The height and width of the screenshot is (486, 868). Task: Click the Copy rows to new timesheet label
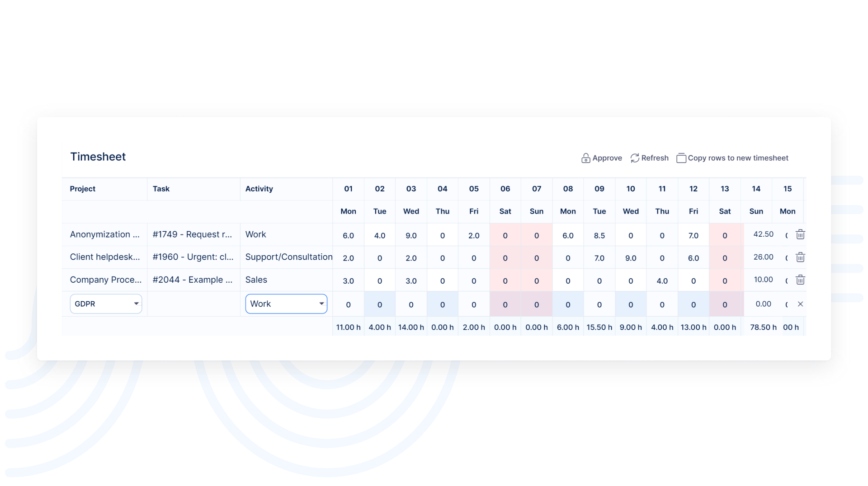tap(738, 158)
